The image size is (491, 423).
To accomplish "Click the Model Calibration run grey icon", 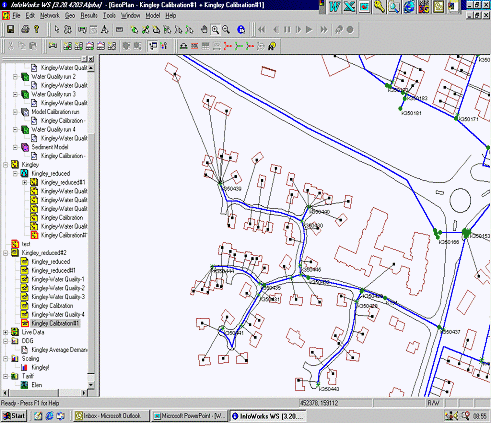I will 25,112.
